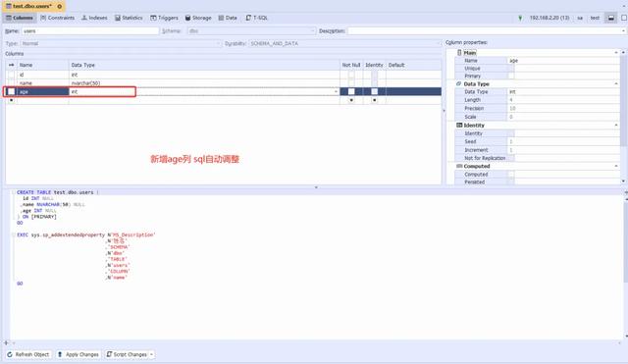Toggle Identity checkbox for the age row
The image size is (628, 364).
374,91
